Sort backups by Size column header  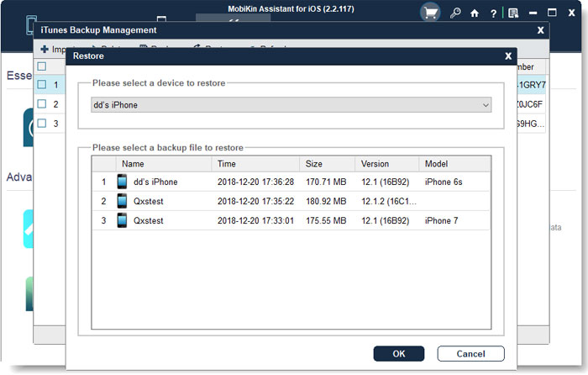(327, 164)
